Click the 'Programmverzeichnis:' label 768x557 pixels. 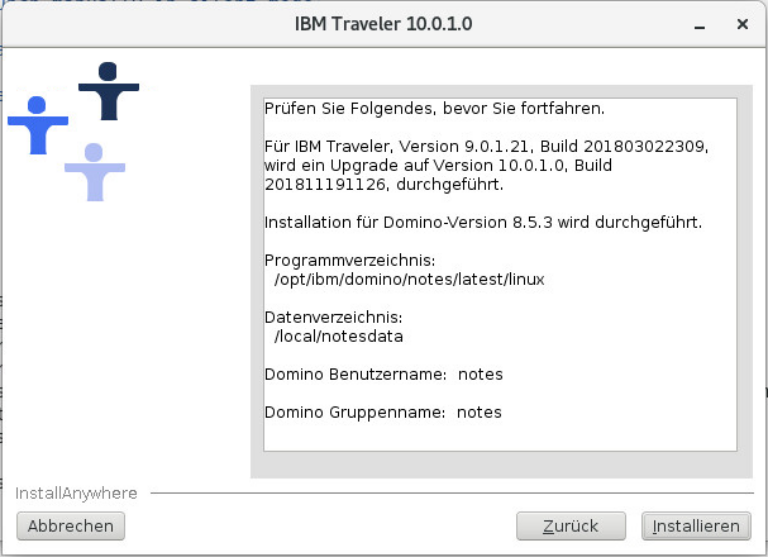pyautogui.click(x=350, y=261)
